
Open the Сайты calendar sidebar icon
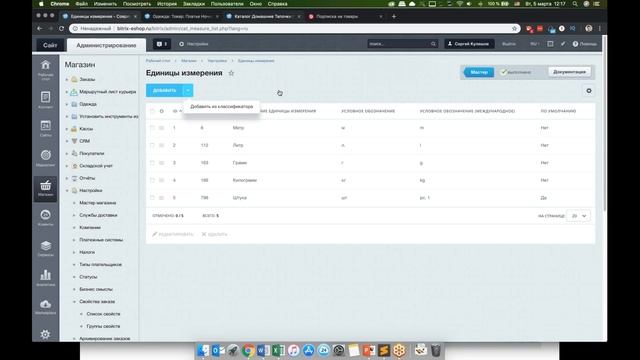(45, 128)
